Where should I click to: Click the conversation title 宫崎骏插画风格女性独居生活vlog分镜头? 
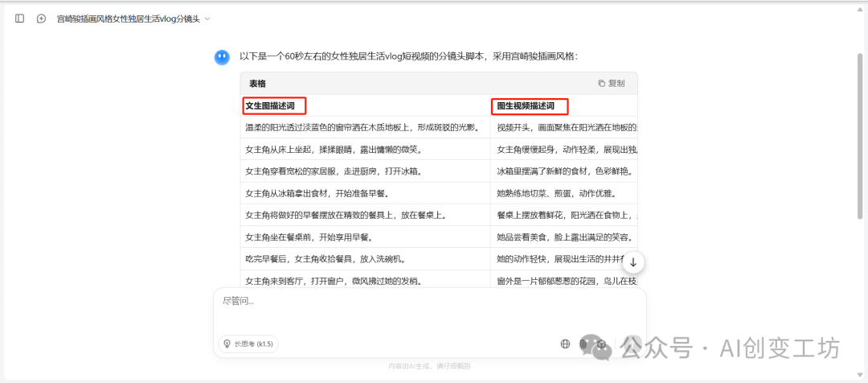[x=129, y=19]
